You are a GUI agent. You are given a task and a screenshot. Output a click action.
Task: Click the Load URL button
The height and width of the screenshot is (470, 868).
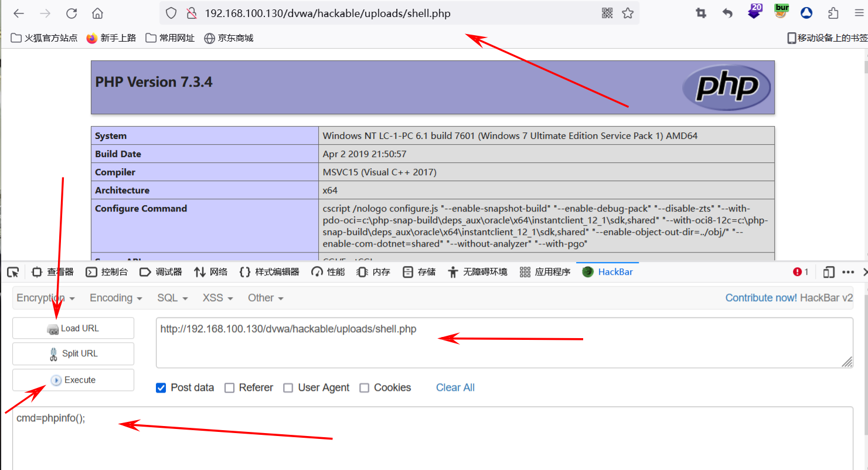click(73, 328)
